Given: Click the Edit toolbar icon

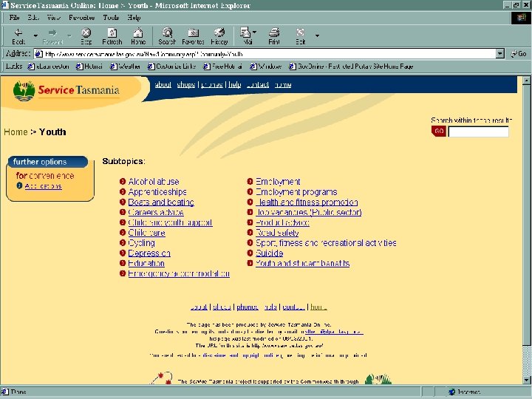Looking at the screenshot, I should point(301,36).
